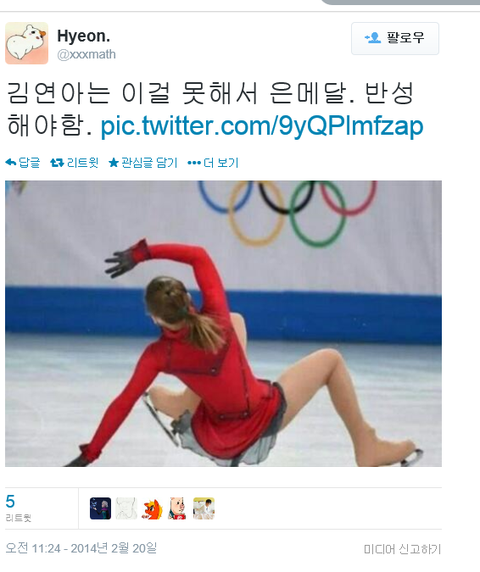Click the Hyeon. display name
Viewport: 480px width, 572px height.
84,36
